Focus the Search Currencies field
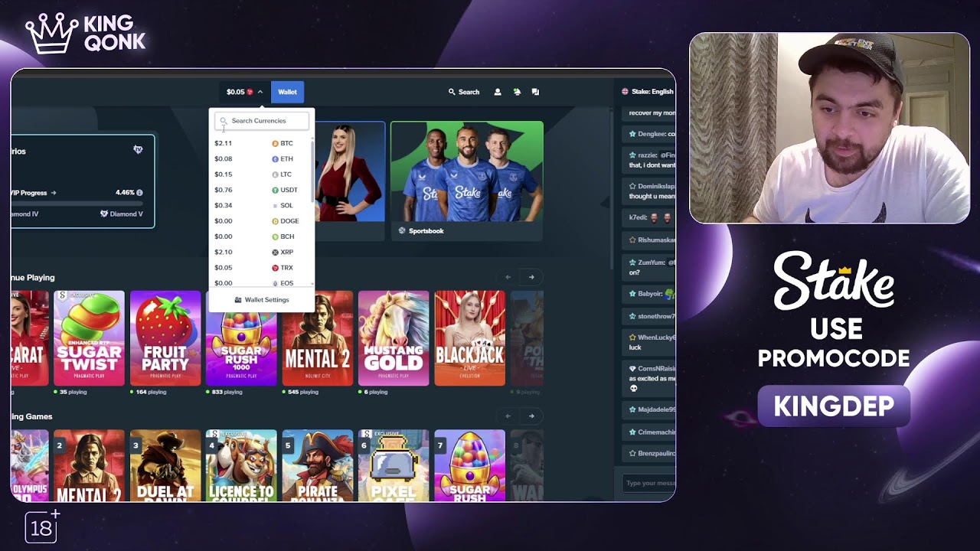 pyautogui.click(x=262, y=121)
